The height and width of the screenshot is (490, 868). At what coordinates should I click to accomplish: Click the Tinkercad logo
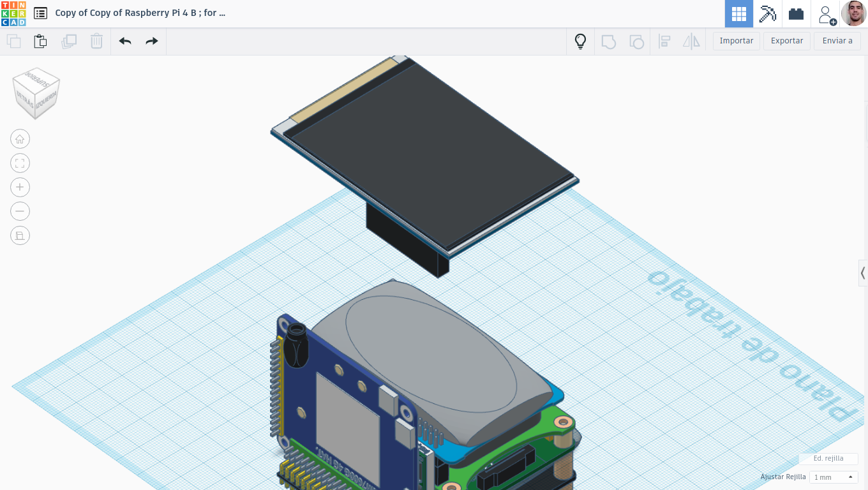13,13
